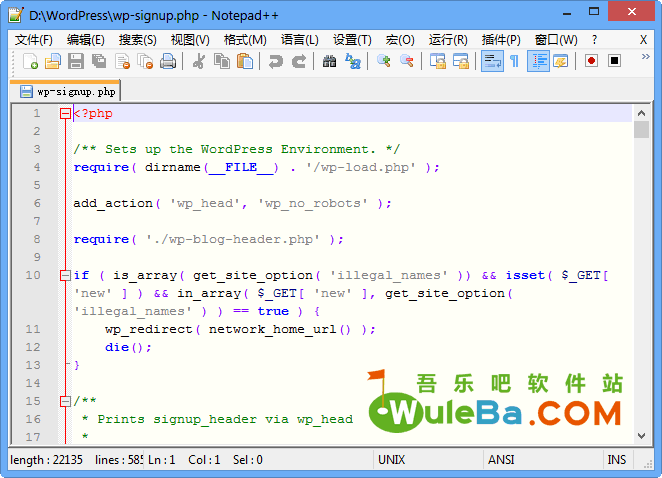Collapse the if block at line 10
This screenshot has width=662, height=478.
[x=65, y=276]
